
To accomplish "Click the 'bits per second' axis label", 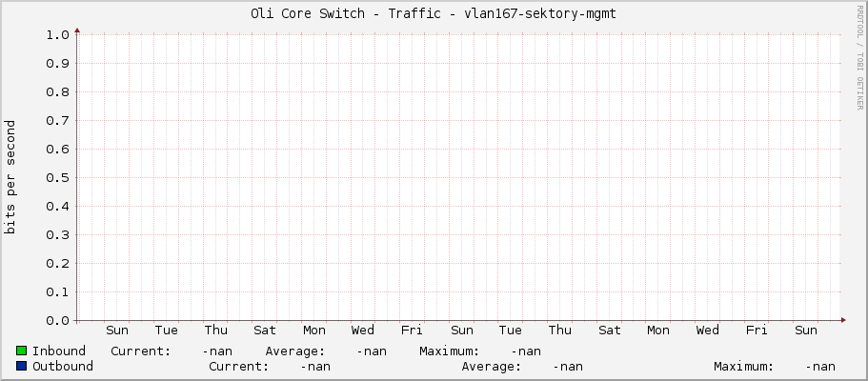I will point(10,177).
